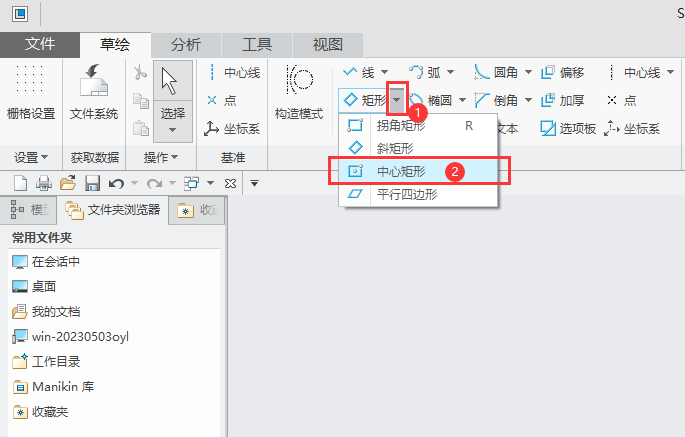Screen dimensions: 685x437
Task: Open the 选项板 palette tool
Action: pyautogui.click(x=568, y=128)
